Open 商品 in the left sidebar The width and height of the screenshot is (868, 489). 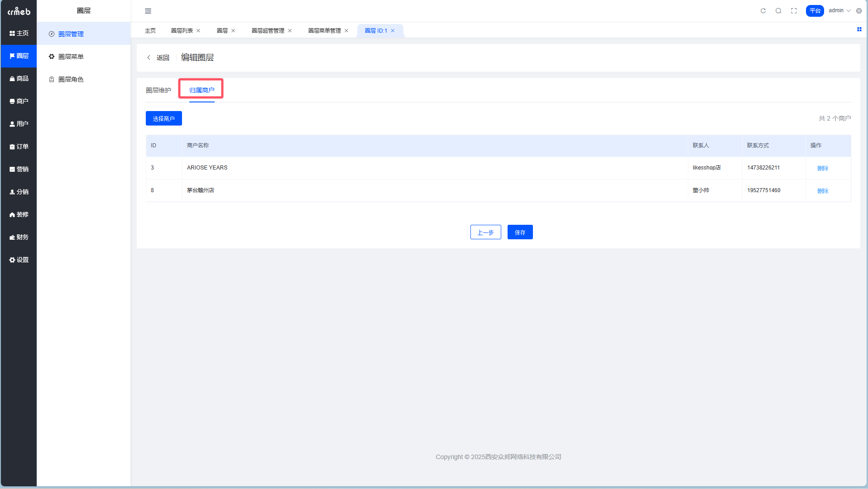(x=19, y=78)
